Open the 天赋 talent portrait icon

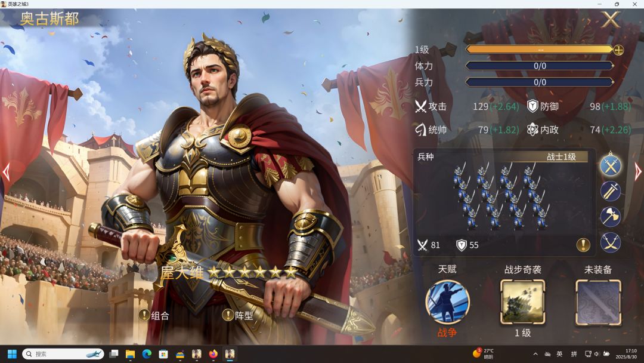tap(447, 302)
